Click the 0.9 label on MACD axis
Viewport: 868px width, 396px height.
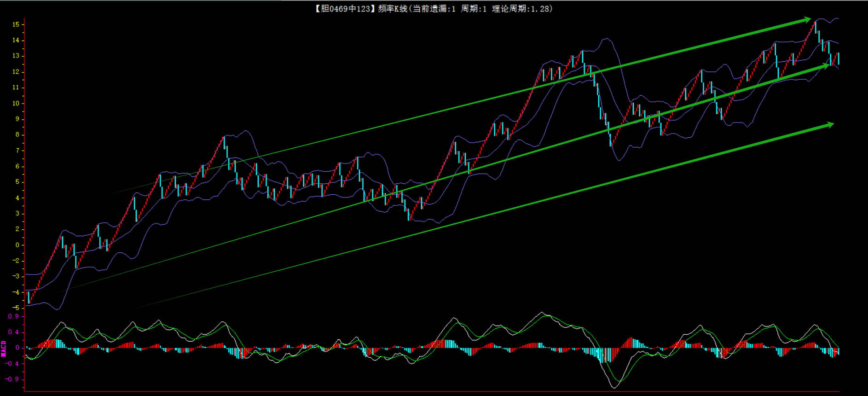coord(13,316)
